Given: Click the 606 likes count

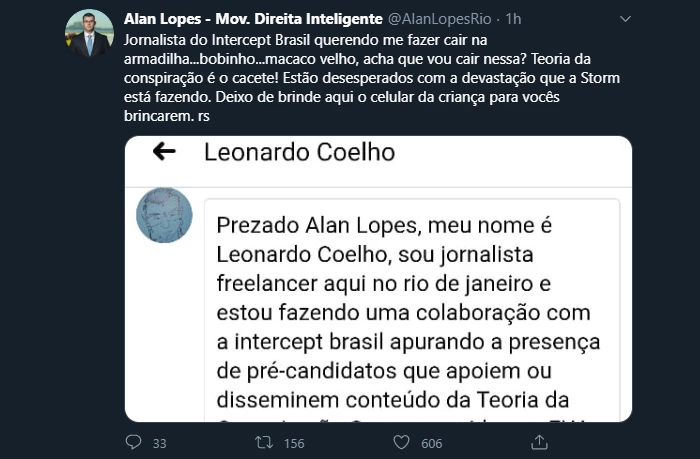Looking at the screenshot, I should click(432, 443).
